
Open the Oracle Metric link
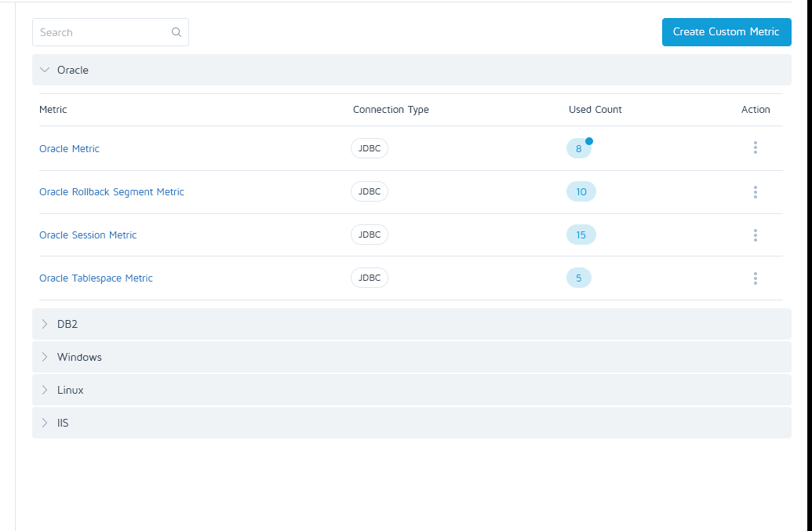pyautogui.click(x=69, y=148)
